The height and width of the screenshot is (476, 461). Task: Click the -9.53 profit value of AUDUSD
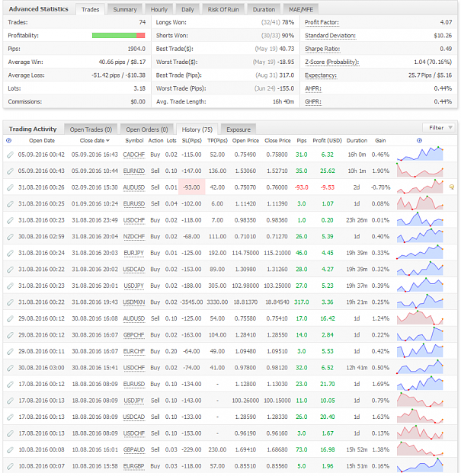click(328, 187)
